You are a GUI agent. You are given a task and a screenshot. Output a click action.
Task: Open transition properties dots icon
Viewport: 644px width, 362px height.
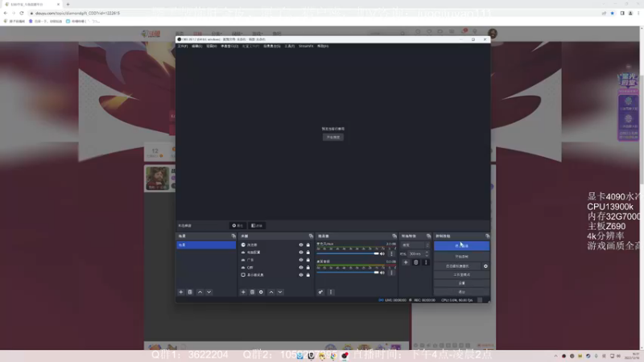426,262
